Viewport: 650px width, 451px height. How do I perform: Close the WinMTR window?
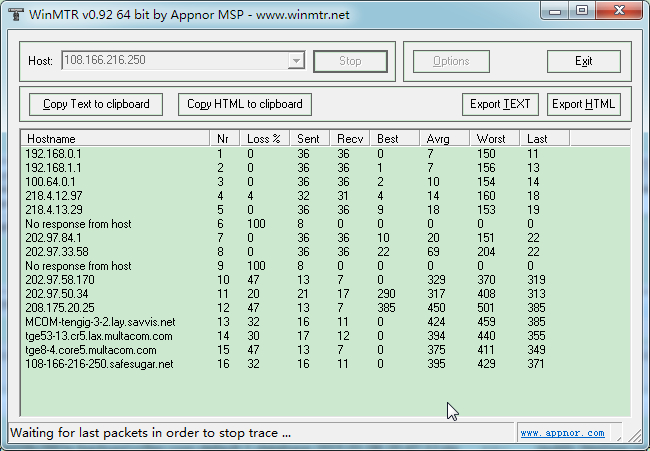click(x=619, y=11)
